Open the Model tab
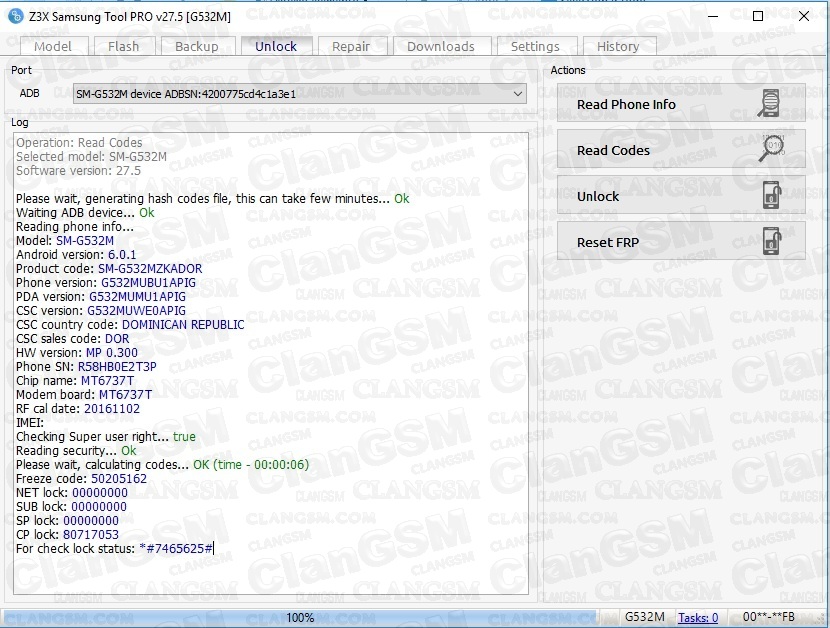 (53, 46)
